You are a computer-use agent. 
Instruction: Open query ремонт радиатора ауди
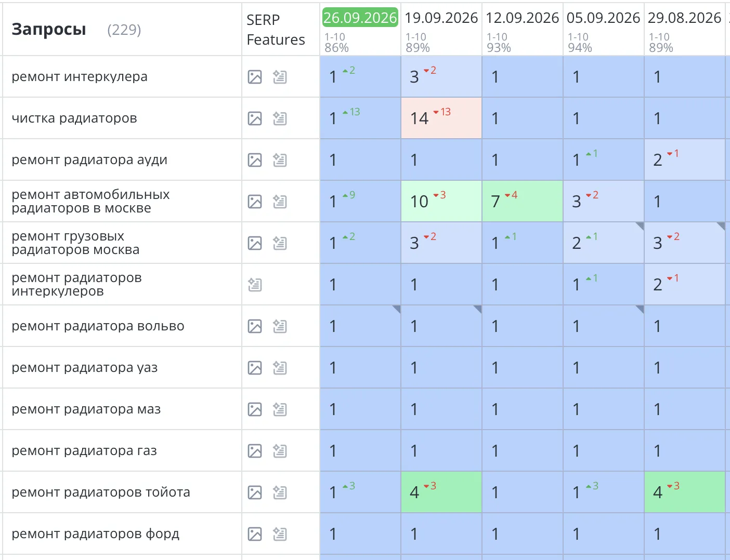pos(89,160)
